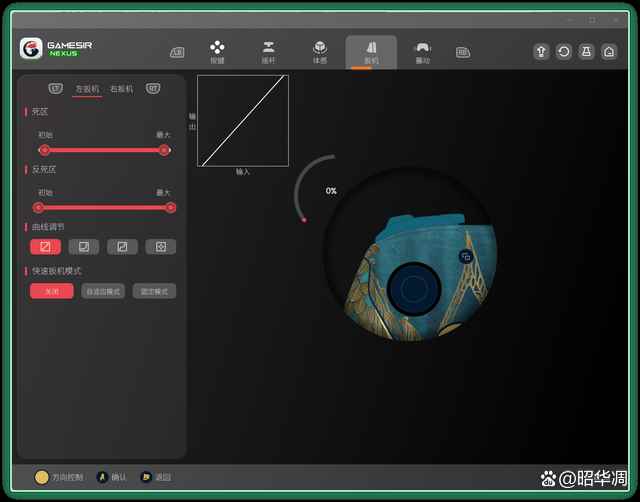The image size is (640, 502).
Task: Open the 摇杆 joystick tab
Action: tap(268, 52)
